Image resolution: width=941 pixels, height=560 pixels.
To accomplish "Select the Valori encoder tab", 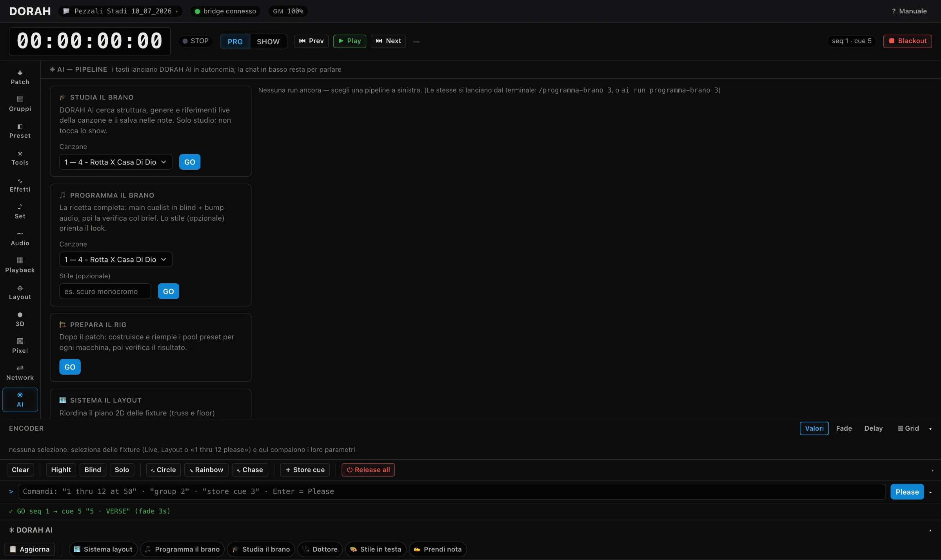I will (x=814, y=428).
